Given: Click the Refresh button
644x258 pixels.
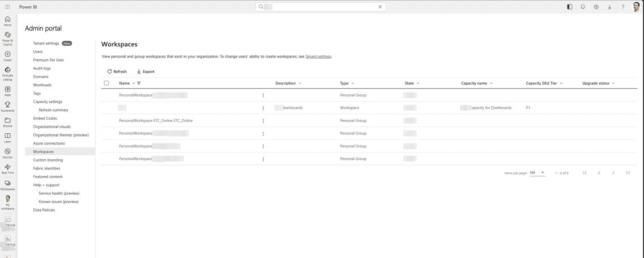Looking at the screenshot, I should [117, 71].
